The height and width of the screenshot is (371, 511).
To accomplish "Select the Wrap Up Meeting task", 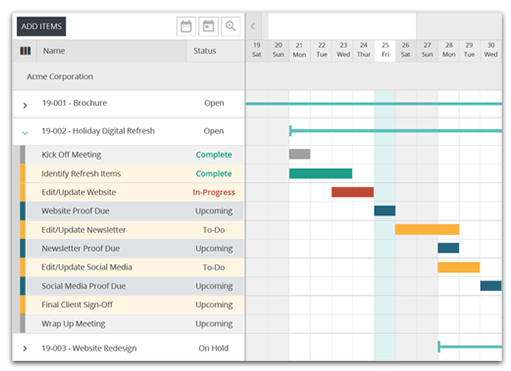I will coord(73,324).
